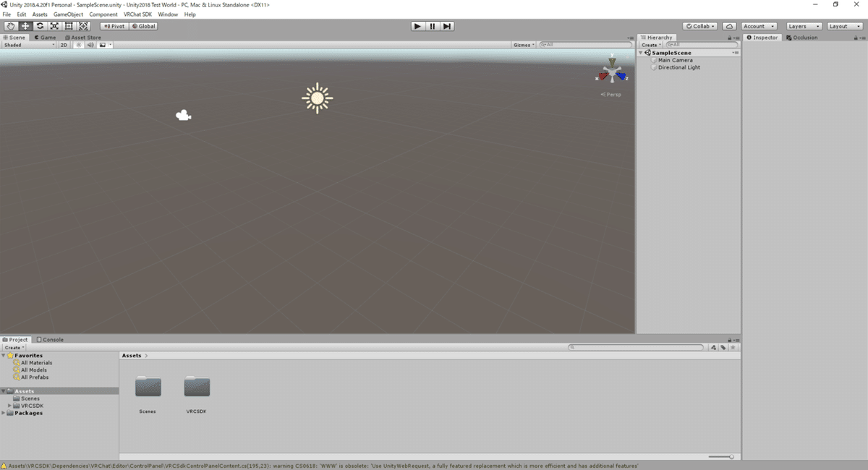Screen dimensions: 868x470
Task: Expand the Packages tree node
Action: 4,413
